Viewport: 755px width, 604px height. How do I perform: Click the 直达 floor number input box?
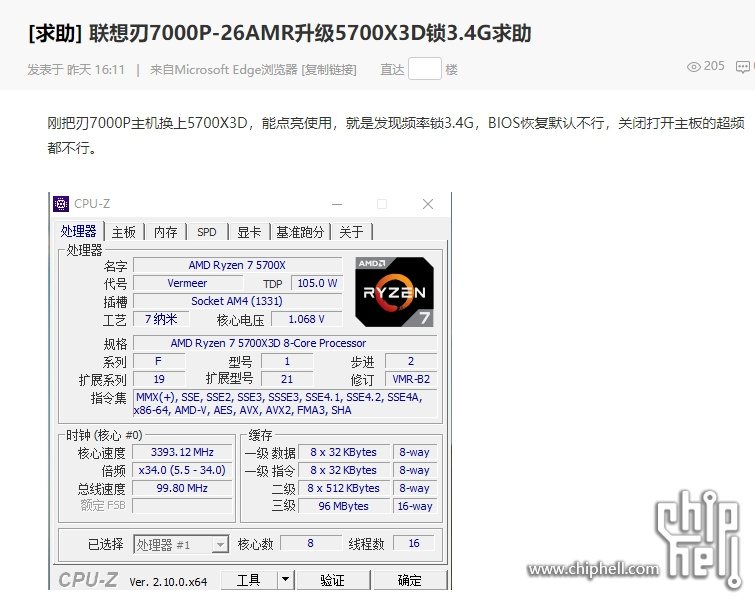click(x=425, y=68)
